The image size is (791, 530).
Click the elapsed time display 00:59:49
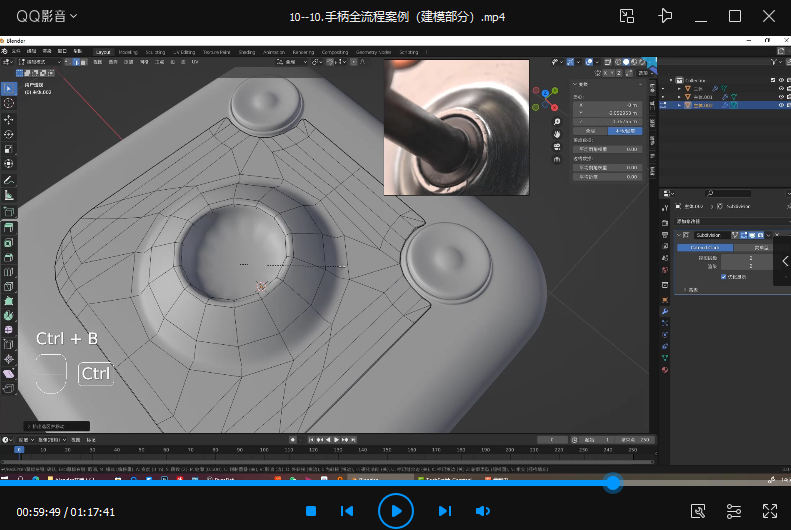38,512
